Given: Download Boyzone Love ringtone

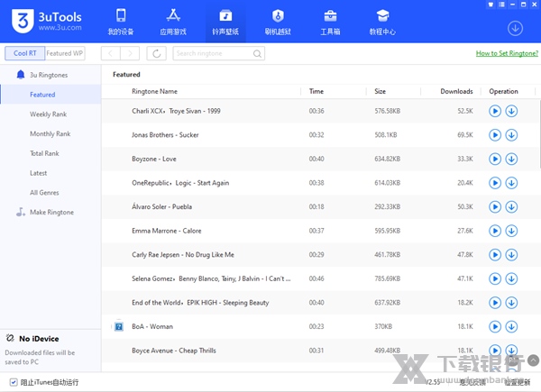Looking at the screenshot, I should (x=511, y=159).
